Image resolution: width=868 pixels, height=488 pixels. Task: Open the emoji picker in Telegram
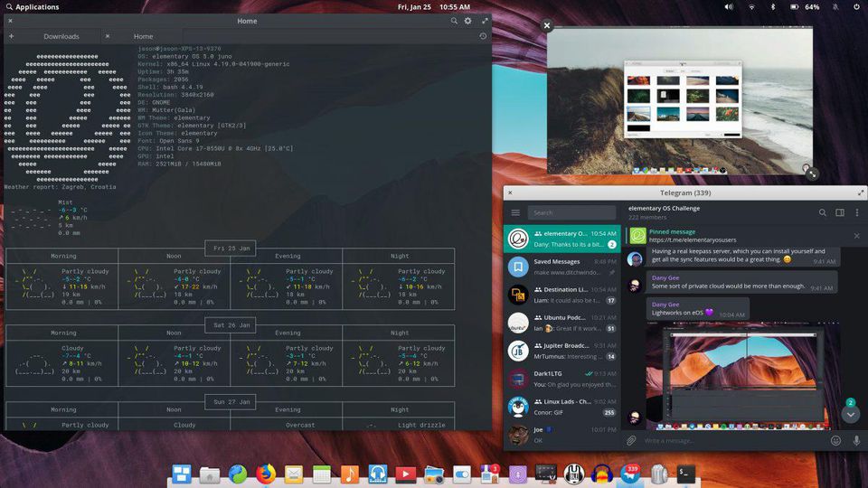click(x=835, y=441)
